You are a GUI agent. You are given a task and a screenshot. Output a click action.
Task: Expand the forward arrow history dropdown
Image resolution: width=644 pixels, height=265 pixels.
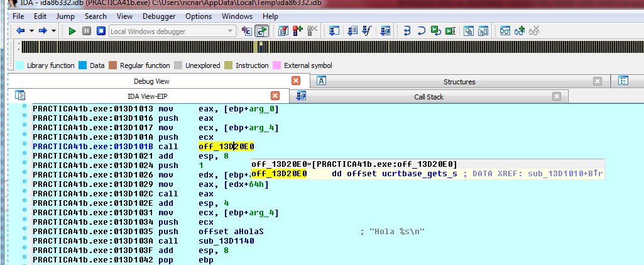(53, 30)
